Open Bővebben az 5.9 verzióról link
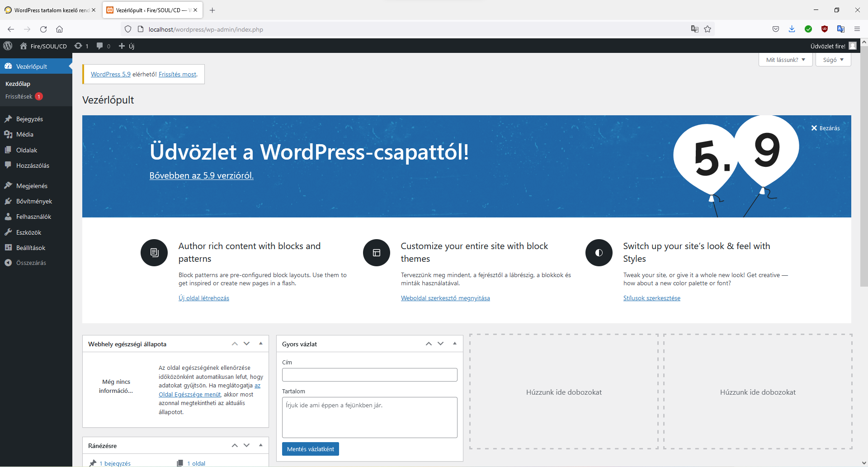Image resolution: width=868 pixels, height=467 pixels. [202, 175]
